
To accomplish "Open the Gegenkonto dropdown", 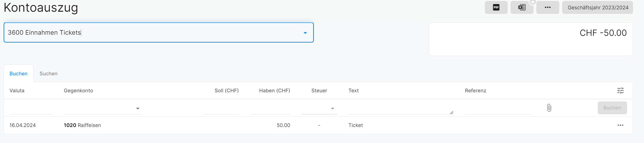I will [x=137, y=108].
